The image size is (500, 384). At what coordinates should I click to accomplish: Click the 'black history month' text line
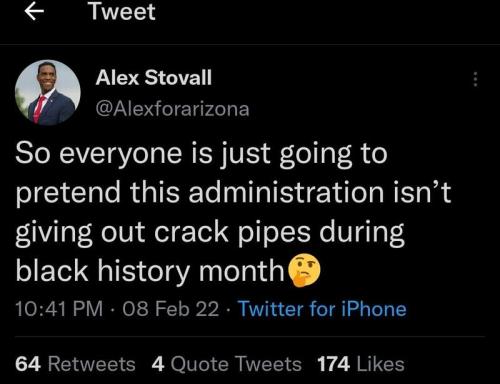pyautogui.click(x=150, y=271)
